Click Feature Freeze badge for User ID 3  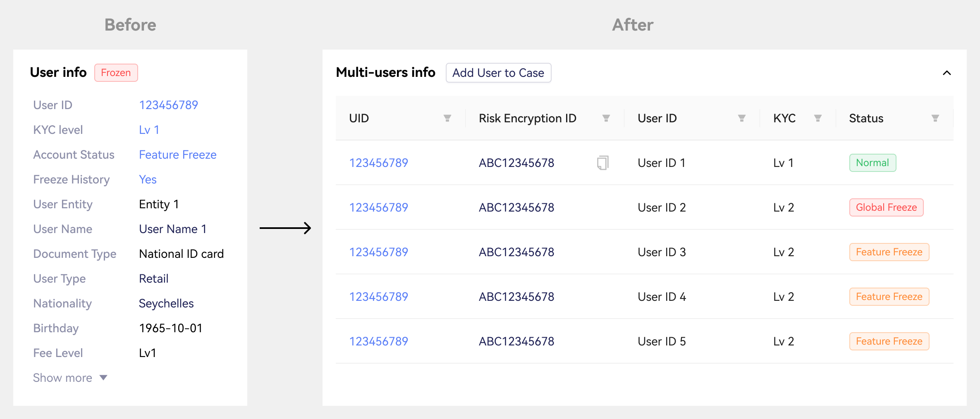(889, 252)
